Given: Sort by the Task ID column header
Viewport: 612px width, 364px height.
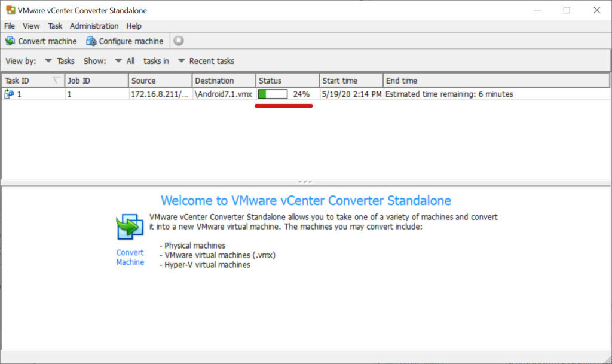Looking at the screenshot, I should 33,81.
